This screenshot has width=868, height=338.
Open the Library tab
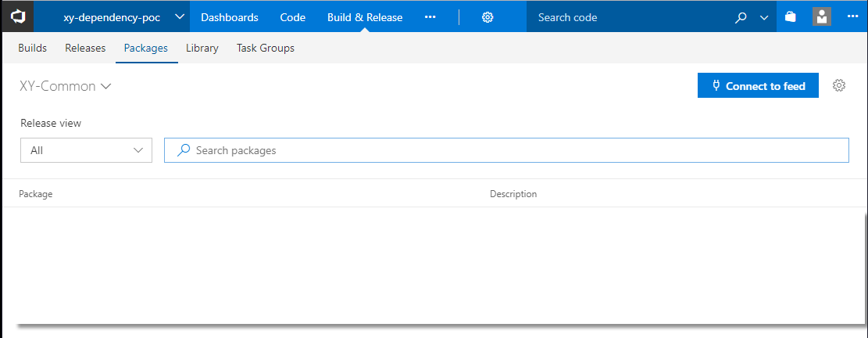coord(202,48)
